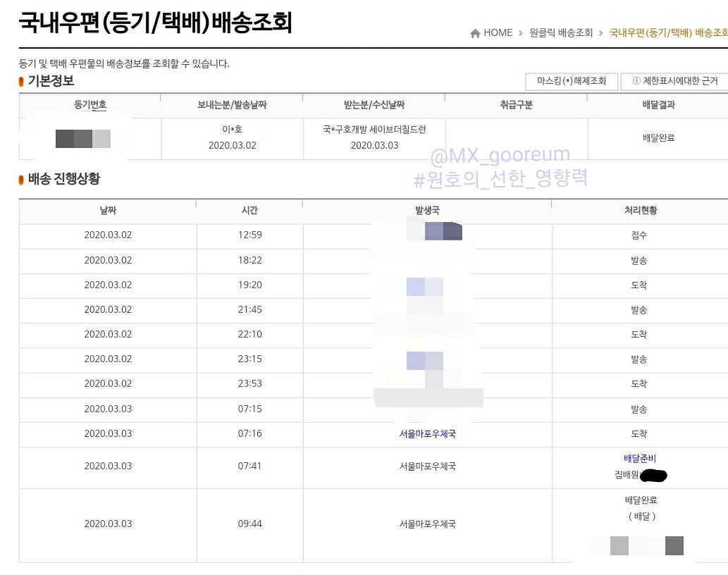The width and height of the screenshot is (728, 575).
Task: Click the 제한표시에대한 근거 button
Action: click(x=674, y=81)
